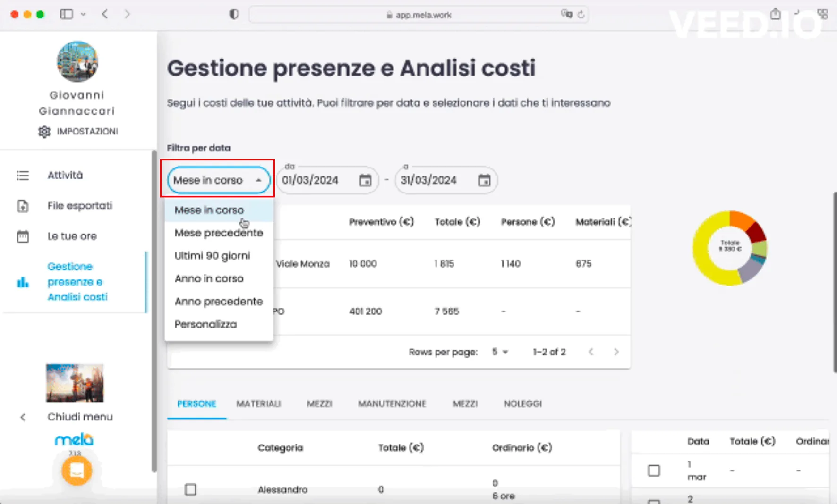837x504 pixels.
Task: Open calendar picker for start date 01/03/2024
Action: coord(365,180)
